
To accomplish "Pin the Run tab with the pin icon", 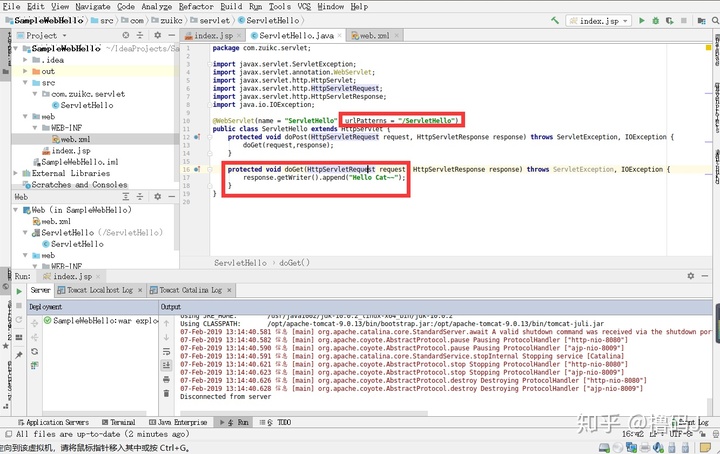I will coord(19,355).
